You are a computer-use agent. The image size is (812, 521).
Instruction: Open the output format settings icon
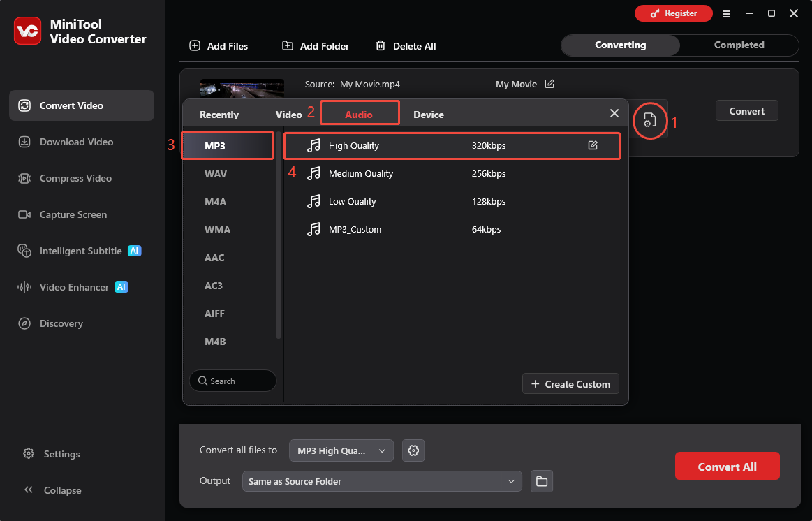point(649,121)
